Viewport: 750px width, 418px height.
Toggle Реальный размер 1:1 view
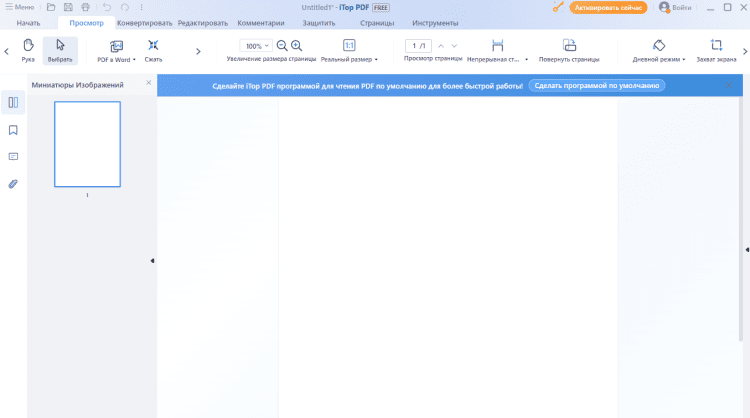349,46
